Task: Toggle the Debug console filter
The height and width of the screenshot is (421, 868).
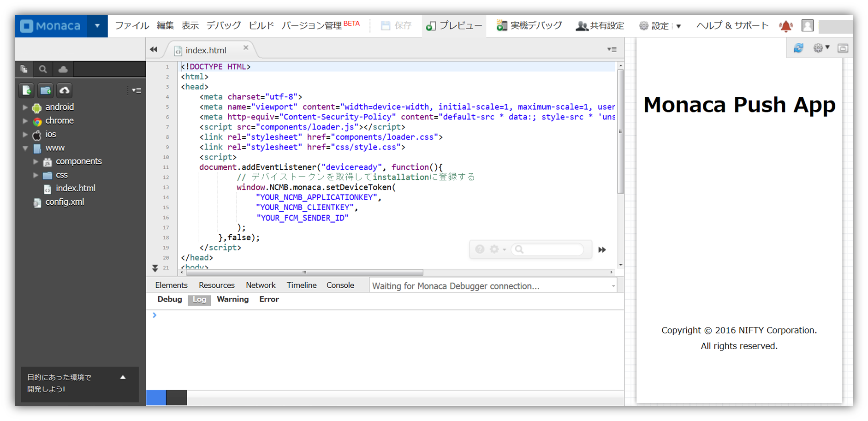Action: click(x=169, y=300)
